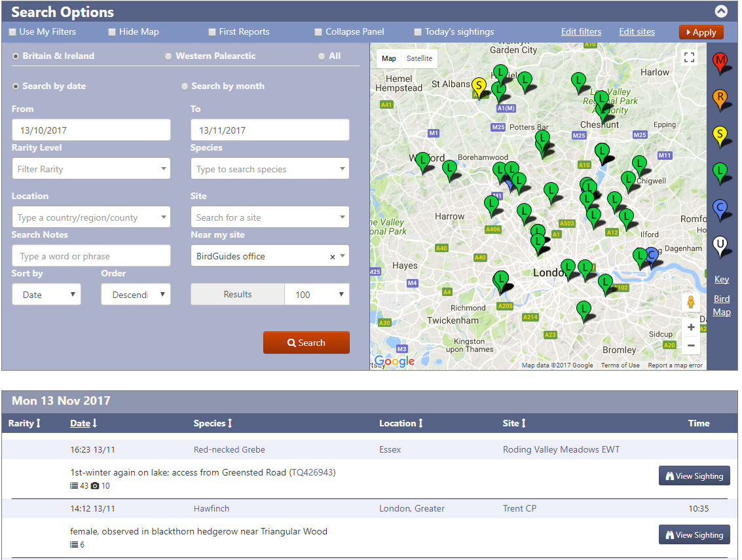Open the Species search dropdown
This screenshot has width=742, height=560.
tap(270, 168)
